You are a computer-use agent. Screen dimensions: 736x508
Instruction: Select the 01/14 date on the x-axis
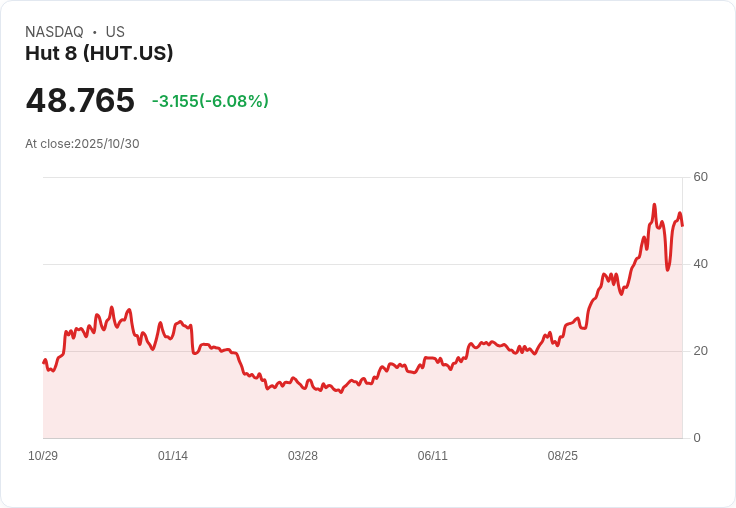tap(173, 456)
